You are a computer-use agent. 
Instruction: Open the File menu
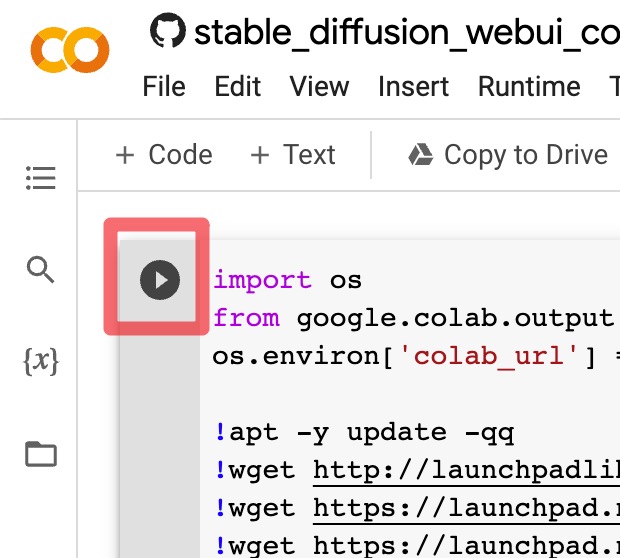point(164,86)
